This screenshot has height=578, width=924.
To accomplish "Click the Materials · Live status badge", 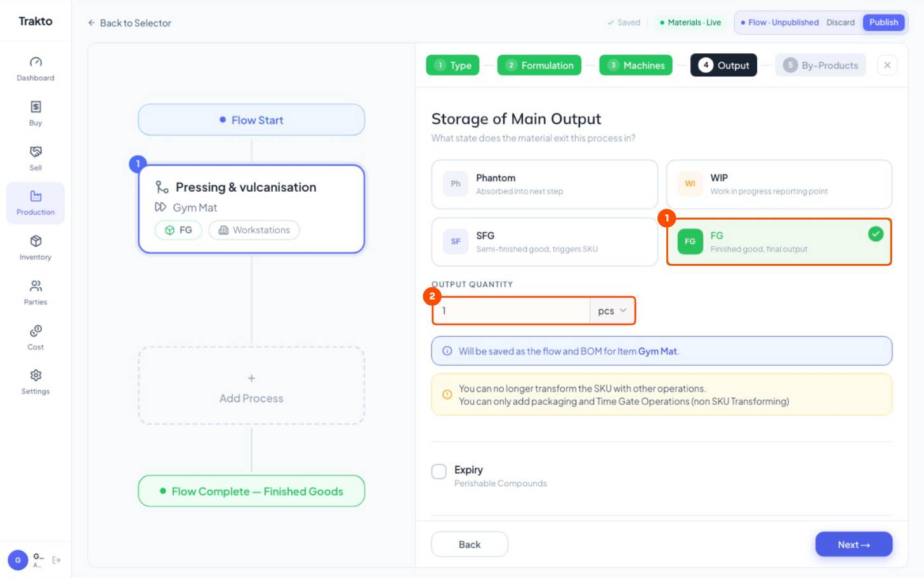I will 690,22.
